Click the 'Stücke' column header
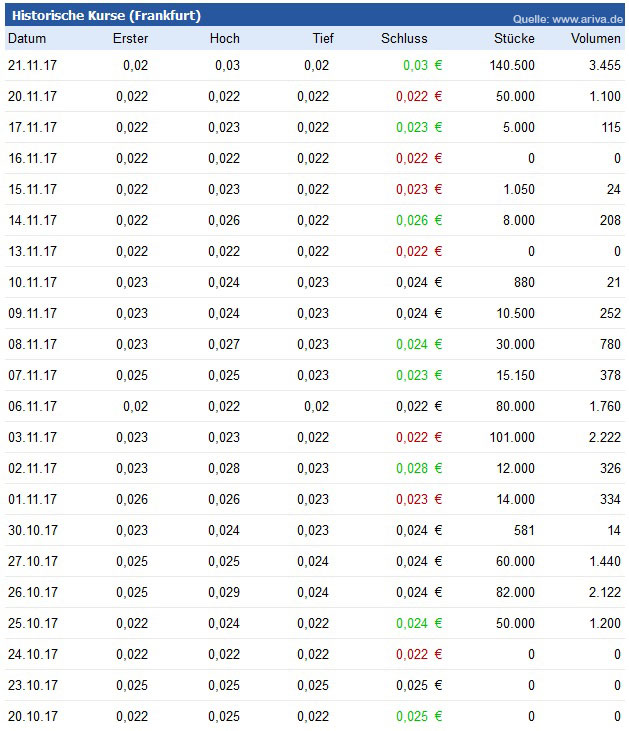The image size is (629, 731). coord(514,39)
